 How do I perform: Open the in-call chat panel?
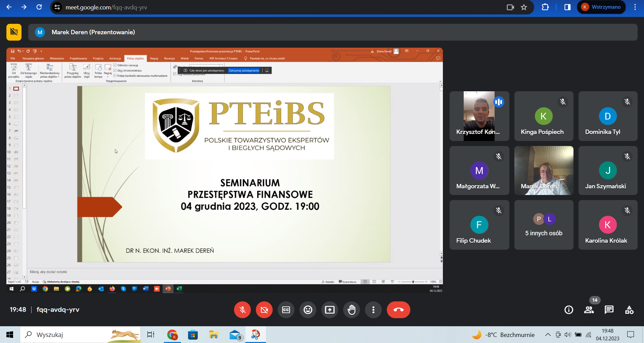(x=609, y=310)
